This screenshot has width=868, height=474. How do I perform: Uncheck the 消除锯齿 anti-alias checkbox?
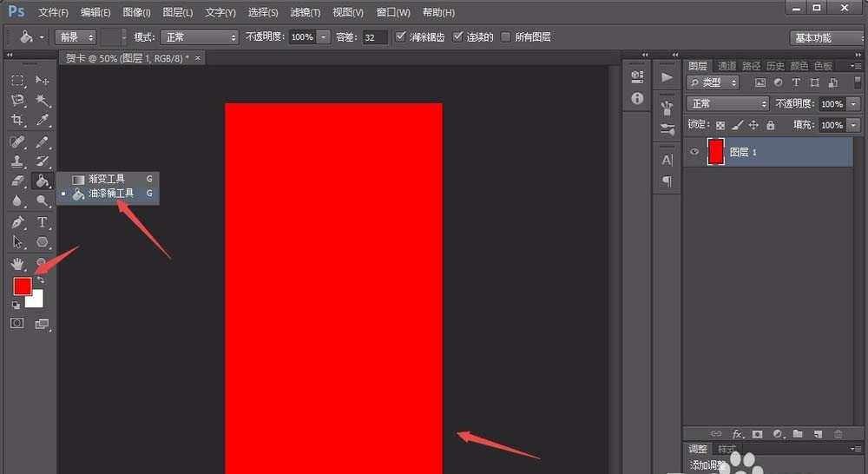(400, 37)
